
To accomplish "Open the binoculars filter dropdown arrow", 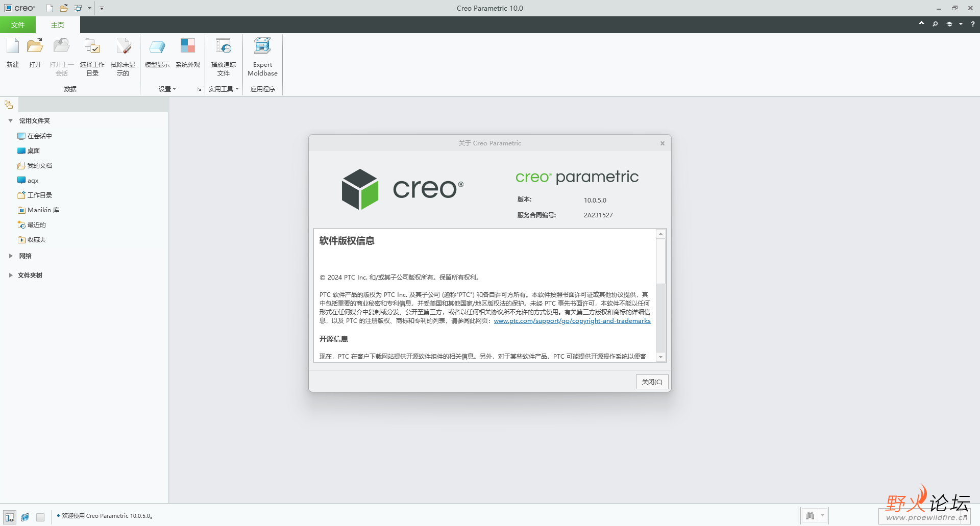I will [822, 515].
